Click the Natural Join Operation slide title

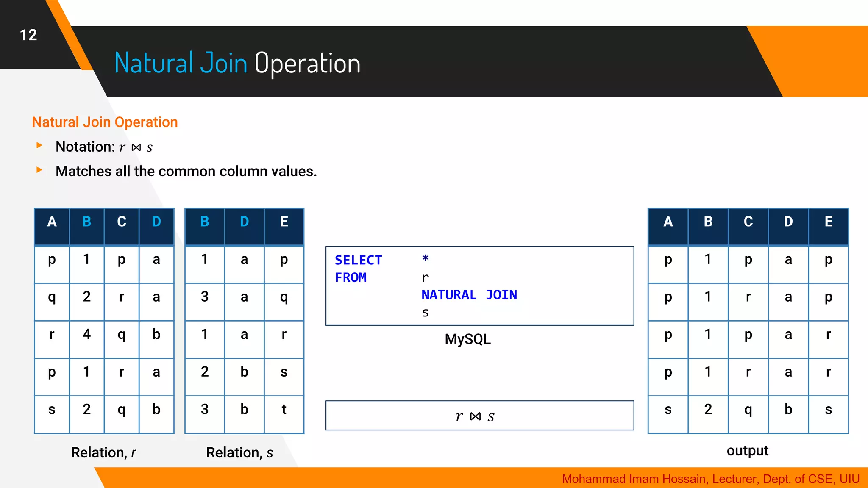coord(237,64)
